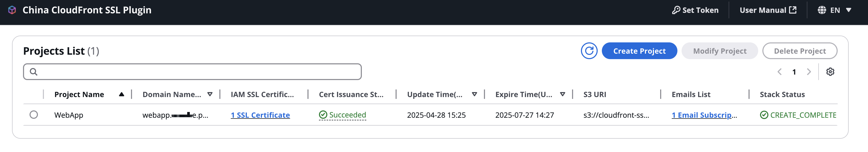Click the globe language icon
The image size is (868, 152).
[822, 10]
